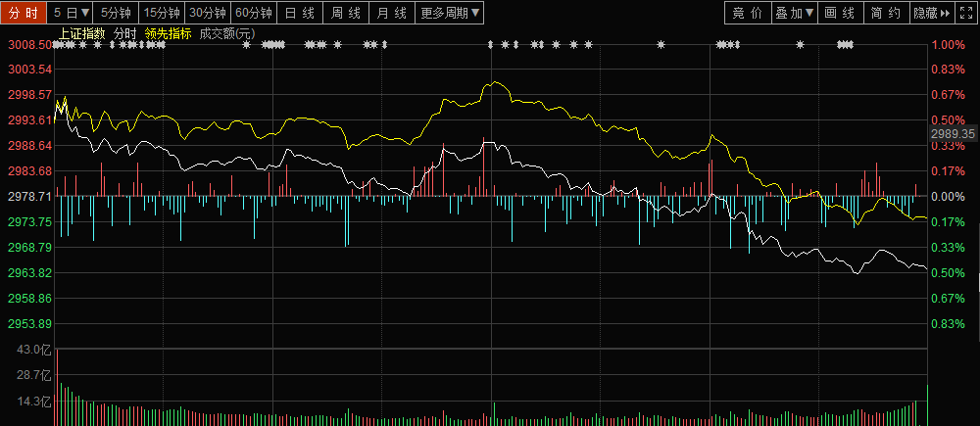The image size is (980, 426).
Task: Open the 月线 monthly chart
Action: (x=392, y=13)
